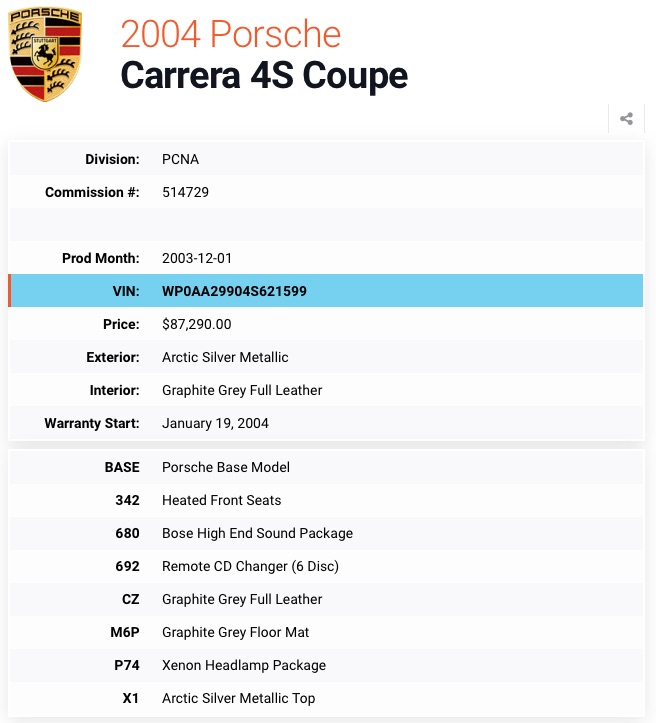
Task: Click the Arctic Silver Metallic exterior value
Action: coord(225,357)
